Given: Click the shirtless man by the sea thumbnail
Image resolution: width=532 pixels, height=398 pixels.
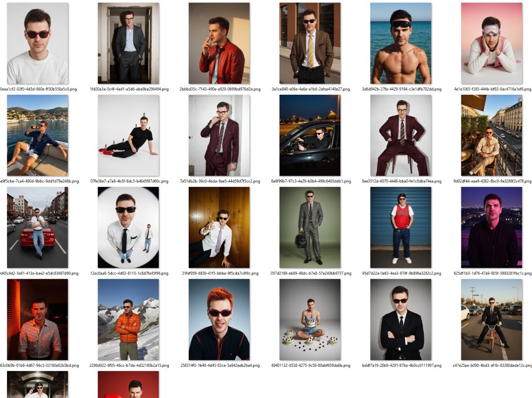Looking at the screenshot, I should 401,44.
